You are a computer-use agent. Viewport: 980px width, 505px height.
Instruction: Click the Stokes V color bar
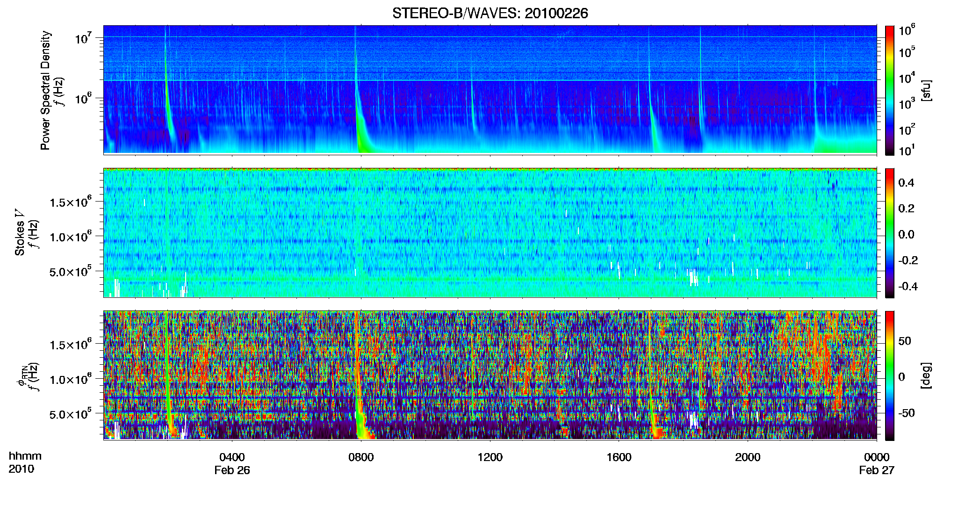[x=890, y=233]
